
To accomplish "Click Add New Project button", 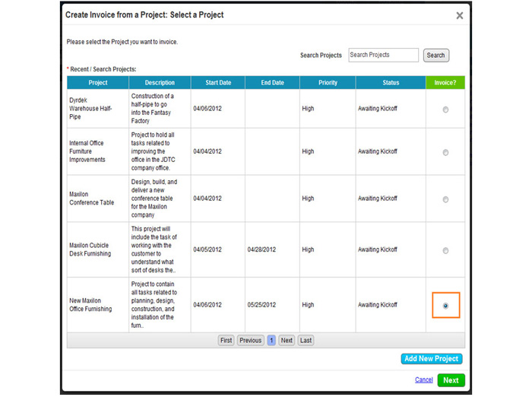I will 432,359.
